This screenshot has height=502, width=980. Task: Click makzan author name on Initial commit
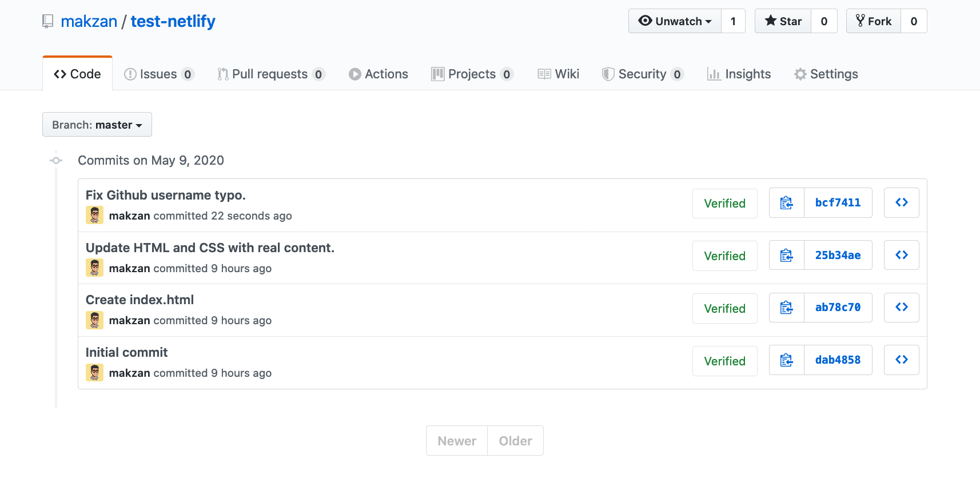130,373
